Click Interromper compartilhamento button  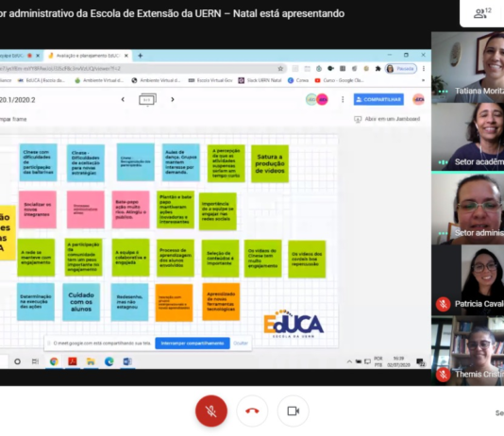193,344
